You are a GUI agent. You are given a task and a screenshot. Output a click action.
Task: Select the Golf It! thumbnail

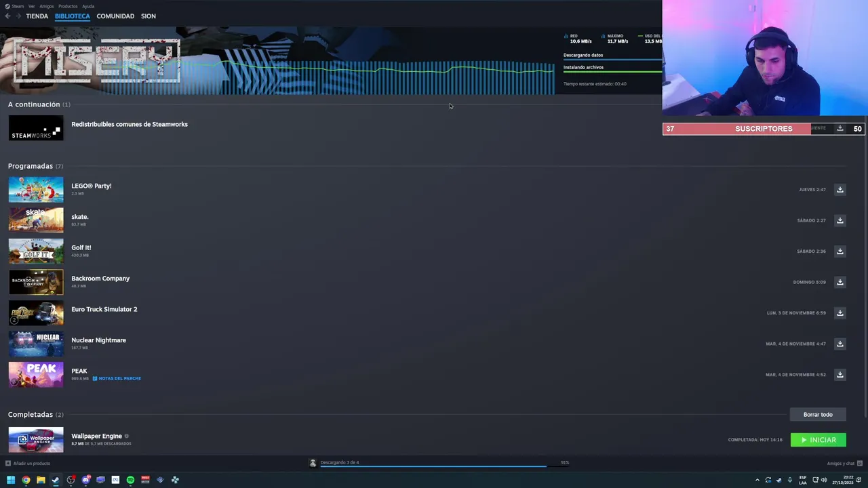point(36,251)
